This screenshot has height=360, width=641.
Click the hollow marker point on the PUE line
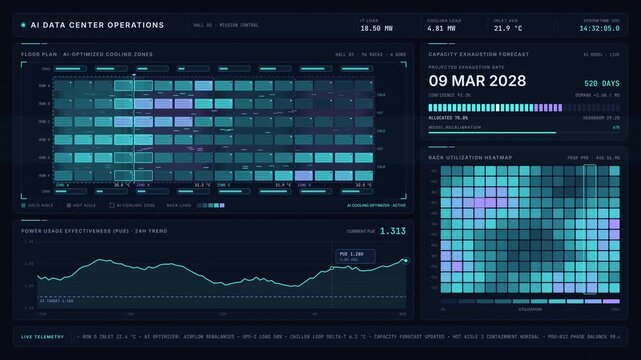tap(332, 268)
